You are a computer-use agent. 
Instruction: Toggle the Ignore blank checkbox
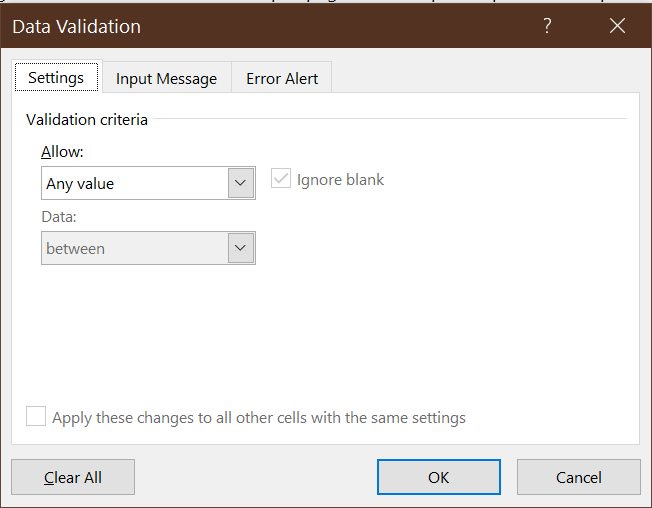pyautogui.click(x=281, y=179)
